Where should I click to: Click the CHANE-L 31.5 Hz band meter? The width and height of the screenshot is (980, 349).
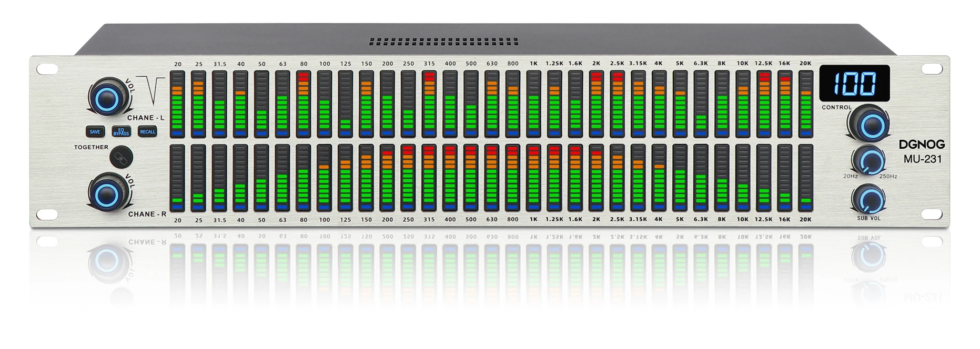[x=219, y=104]
